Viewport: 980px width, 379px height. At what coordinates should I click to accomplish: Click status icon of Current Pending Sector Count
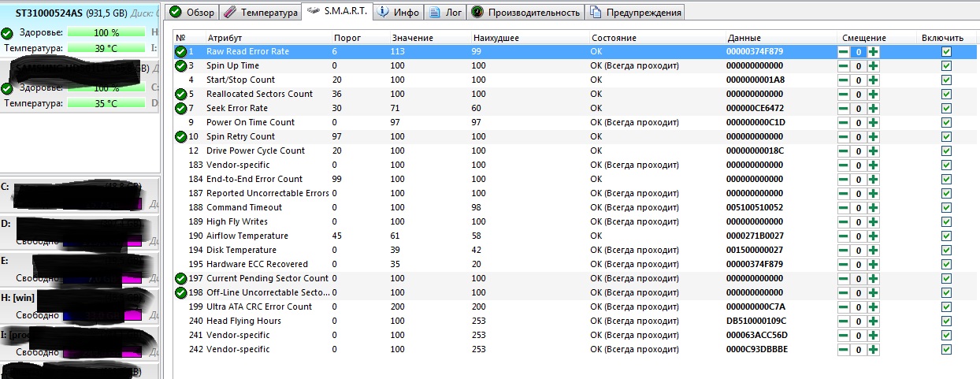click(180, 279)
